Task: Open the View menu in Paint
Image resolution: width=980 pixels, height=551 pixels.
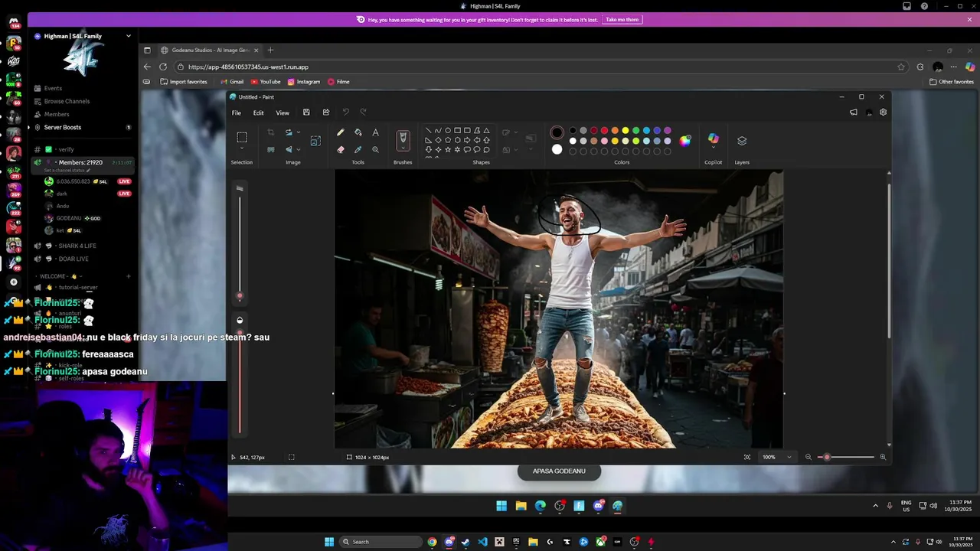Action: pyautogui.click(x=283, y=113)
